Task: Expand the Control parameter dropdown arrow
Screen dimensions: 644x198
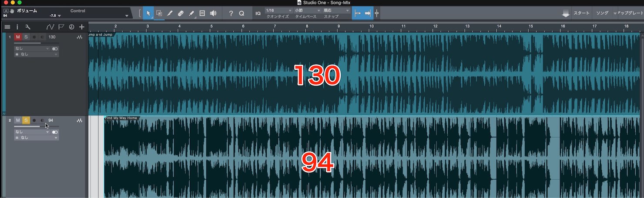Action: coord(127,16)
